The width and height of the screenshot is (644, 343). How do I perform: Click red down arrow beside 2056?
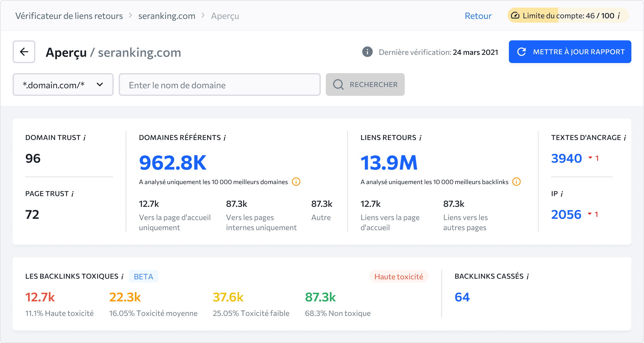[x=589, y=214]
